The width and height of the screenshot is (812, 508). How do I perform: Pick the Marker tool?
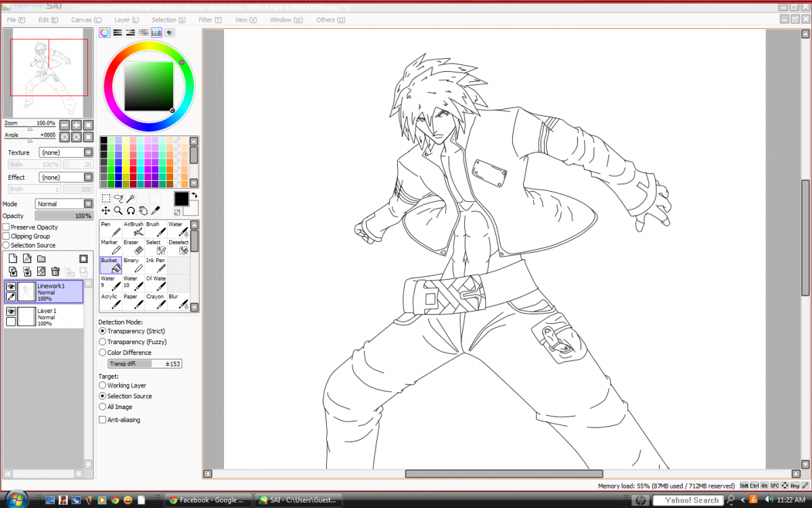click(x=110, y=247)
